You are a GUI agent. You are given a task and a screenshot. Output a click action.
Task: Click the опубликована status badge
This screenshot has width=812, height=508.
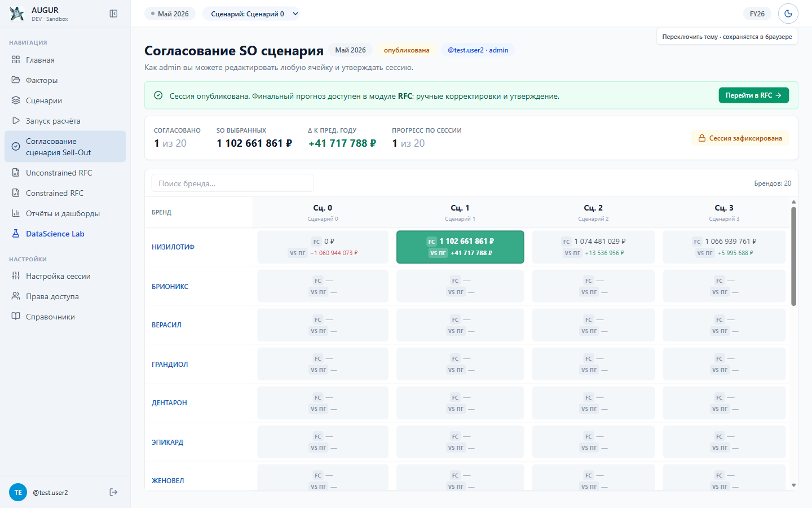pyautogui.click(x=407, y=50)
